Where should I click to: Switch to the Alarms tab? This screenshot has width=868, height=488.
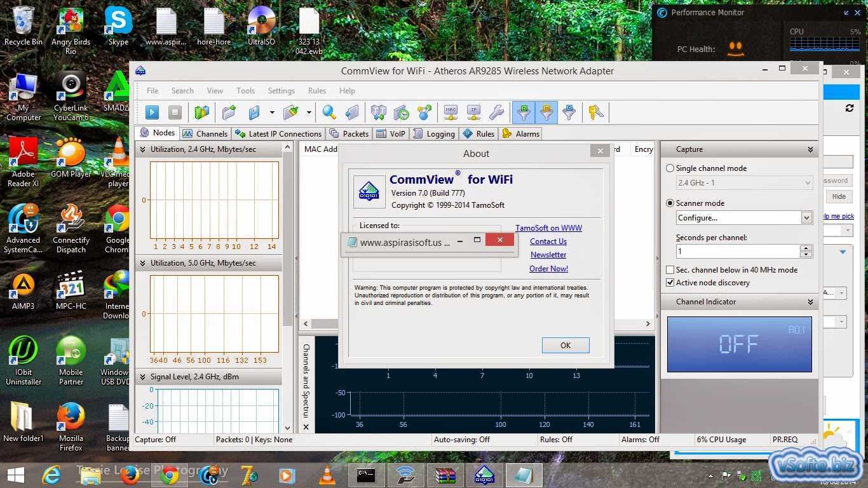tap(521, 133)
